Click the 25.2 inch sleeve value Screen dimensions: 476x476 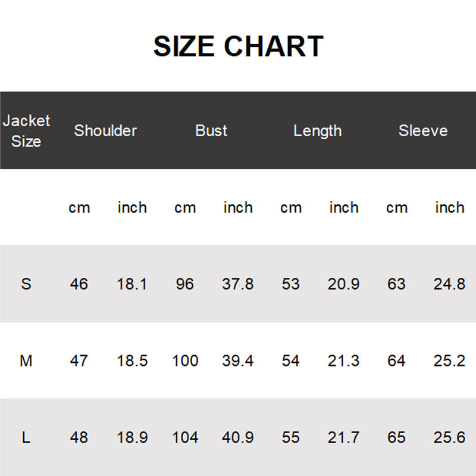pyautogui.click(x=449, y=361)
